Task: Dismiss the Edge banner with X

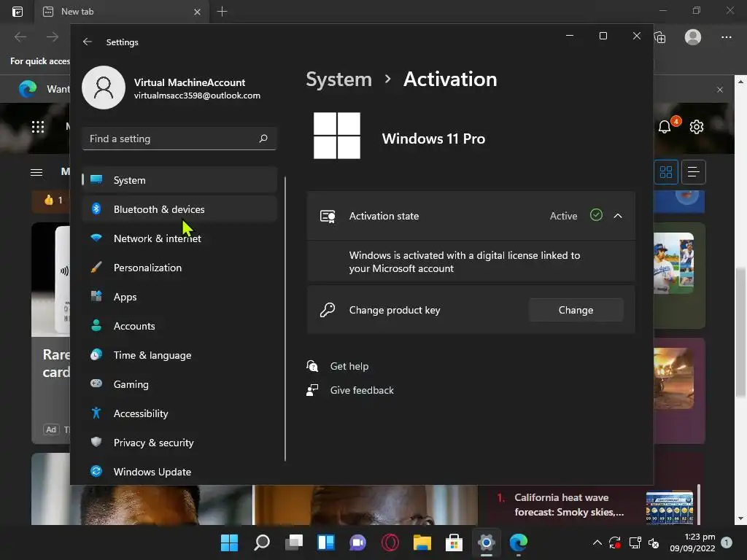Action: 720,90
